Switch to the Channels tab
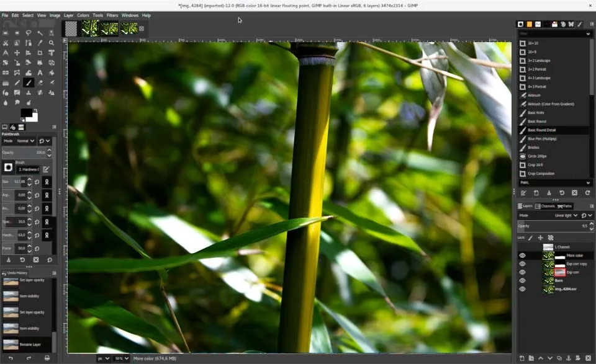This screenshot has width=596, height=364. (547, 206)
